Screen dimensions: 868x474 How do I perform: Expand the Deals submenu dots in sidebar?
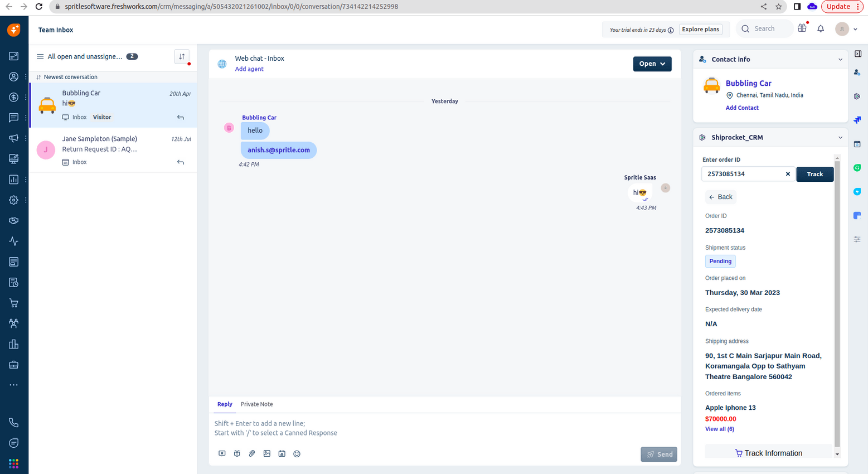click(26, 97)
